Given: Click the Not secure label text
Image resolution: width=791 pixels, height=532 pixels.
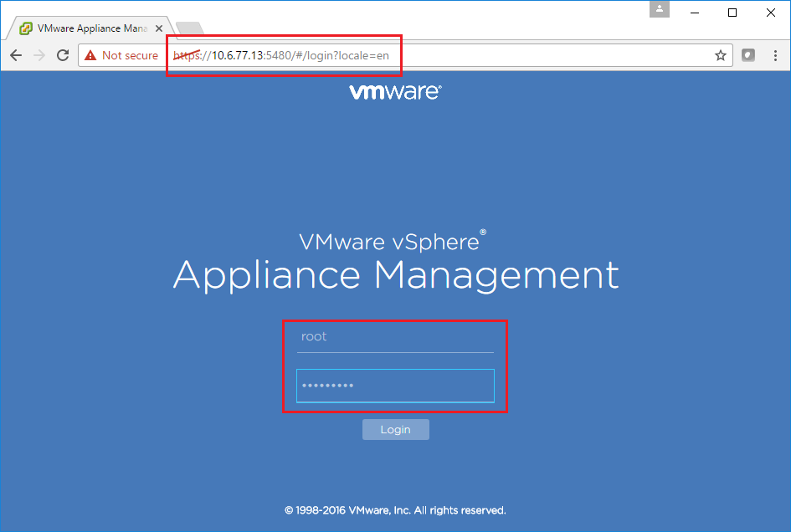Looking at the screenshot, I should (x=130, y=55).
